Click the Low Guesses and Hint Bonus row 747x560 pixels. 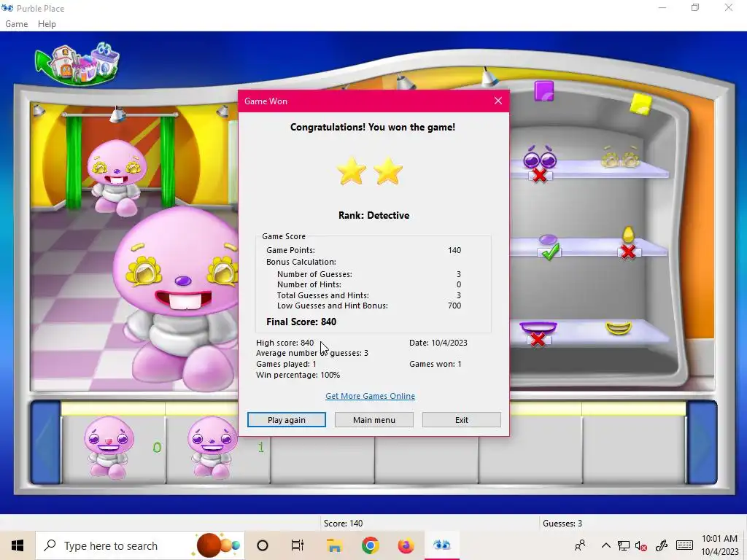click(368, 306)
